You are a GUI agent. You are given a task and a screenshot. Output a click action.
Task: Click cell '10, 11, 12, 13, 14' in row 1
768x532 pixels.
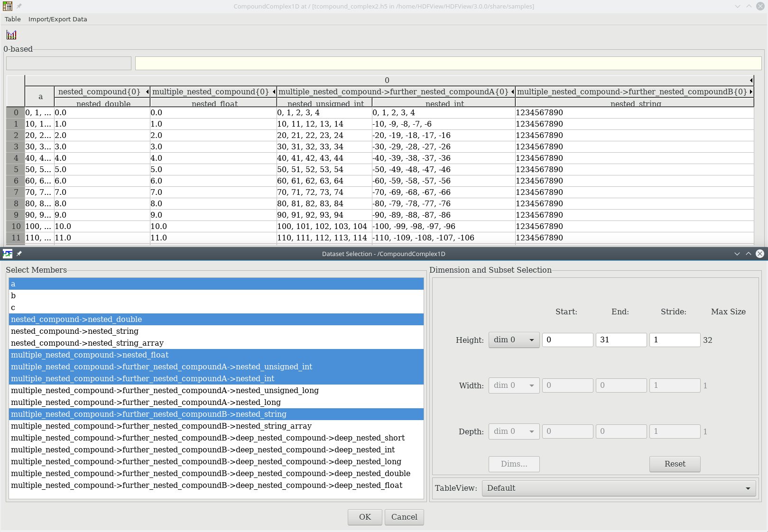324,124
